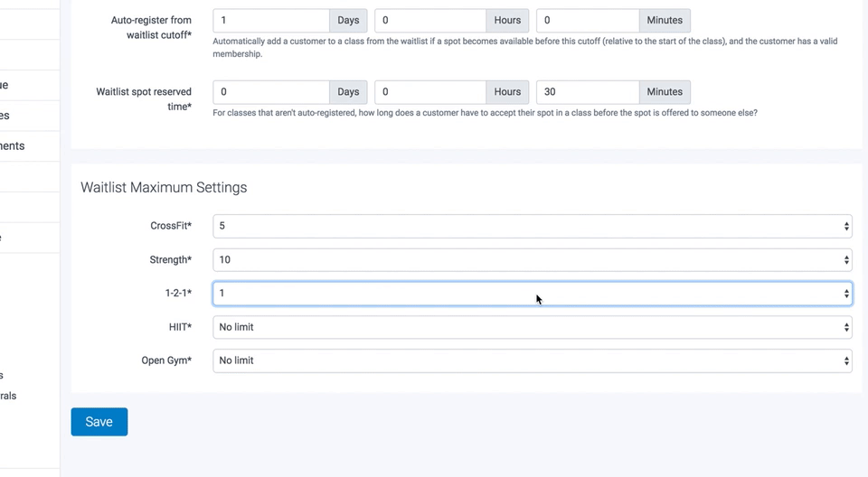868x477 pixels.
Task: Click the Waitlist spot reserved Days input
Action: point(271,92)
